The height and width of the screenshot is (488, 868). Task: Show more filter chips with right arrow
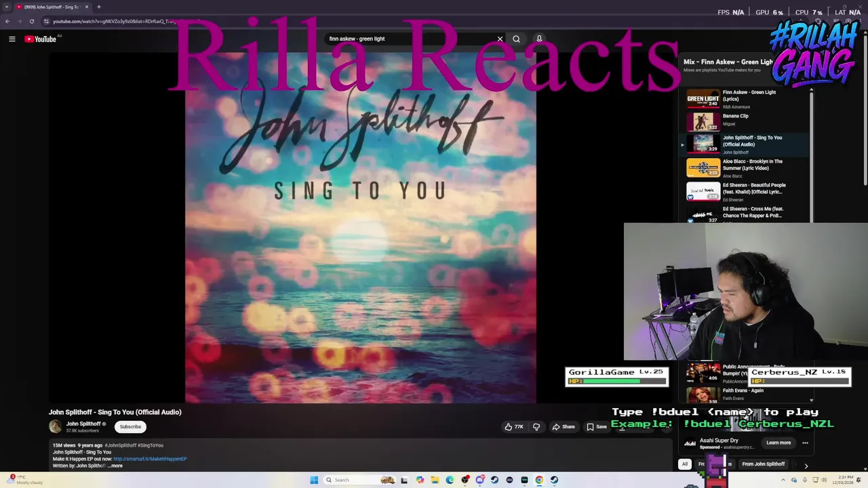coord(806,466)
